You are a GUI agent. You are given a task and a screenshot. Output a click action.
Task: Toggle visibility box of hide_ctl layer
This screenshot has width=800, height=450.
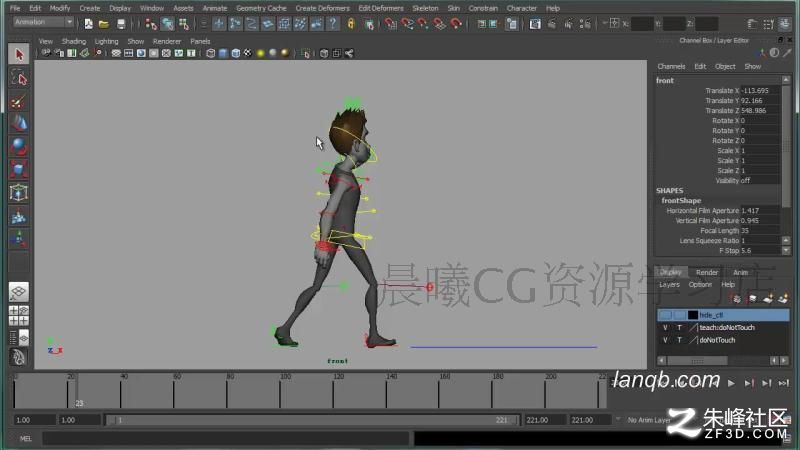click(665, 315)
